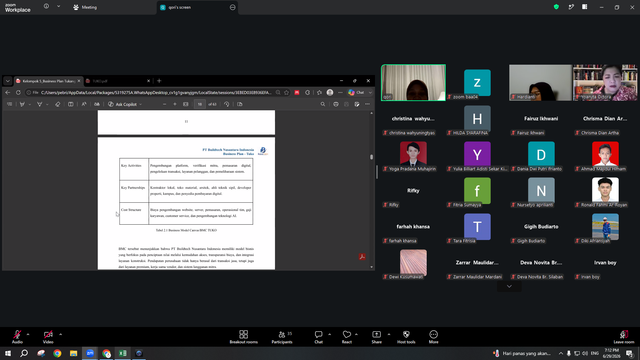This screenshot has height=360, width=640.
Task: Go back in the shared browser
Action: click(x=8, y=93)
